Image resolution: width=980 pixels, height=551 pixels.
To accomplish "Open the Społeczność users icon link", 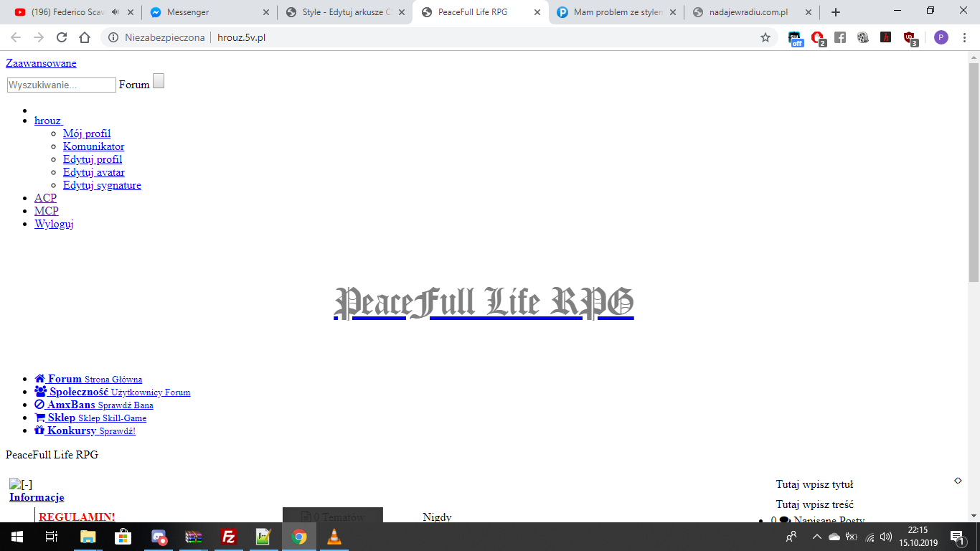I will point(41,392).
